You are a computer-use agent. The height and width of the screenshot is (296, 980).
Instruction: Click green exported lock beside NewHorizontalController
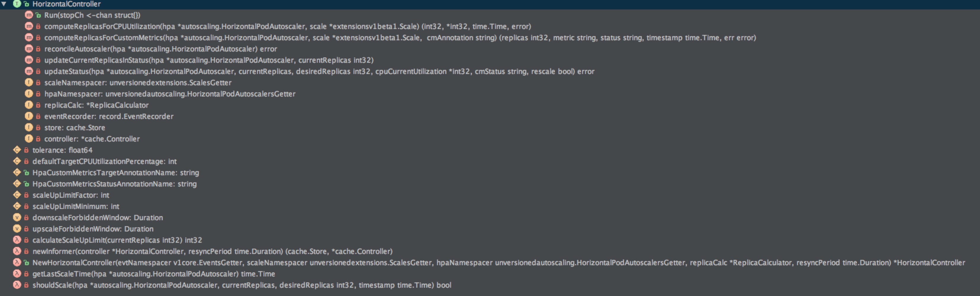pyautogui.click(x=26, y=262)
